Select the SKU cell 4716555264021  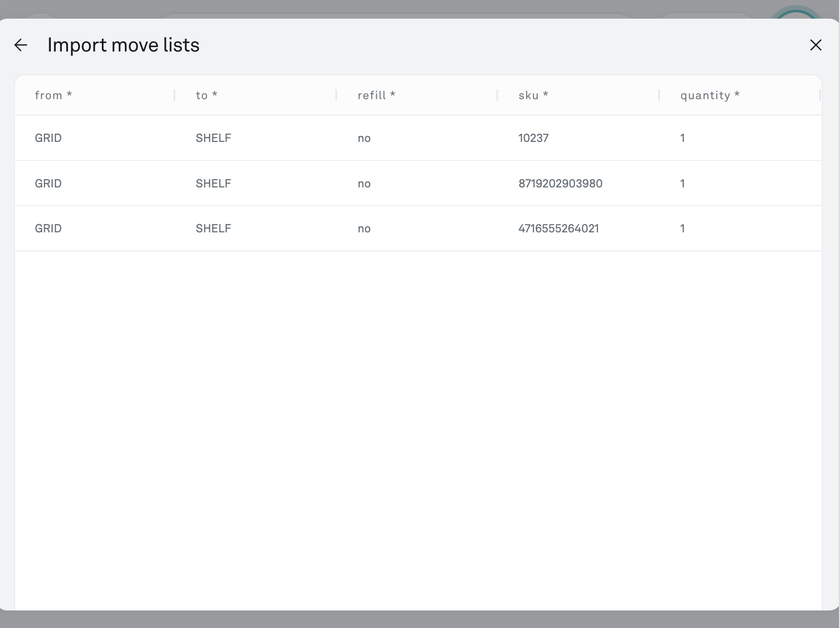tap(559, 229)
